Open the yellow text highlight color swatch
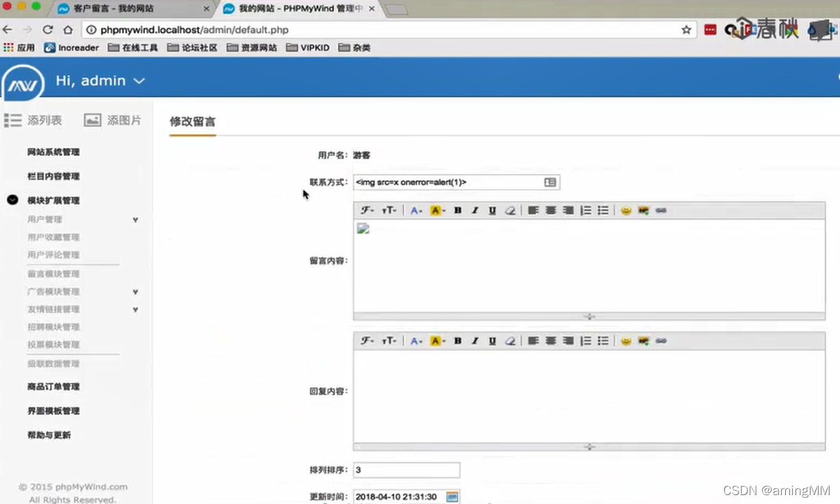The image size is (840, 504). [x=436, y=210]
